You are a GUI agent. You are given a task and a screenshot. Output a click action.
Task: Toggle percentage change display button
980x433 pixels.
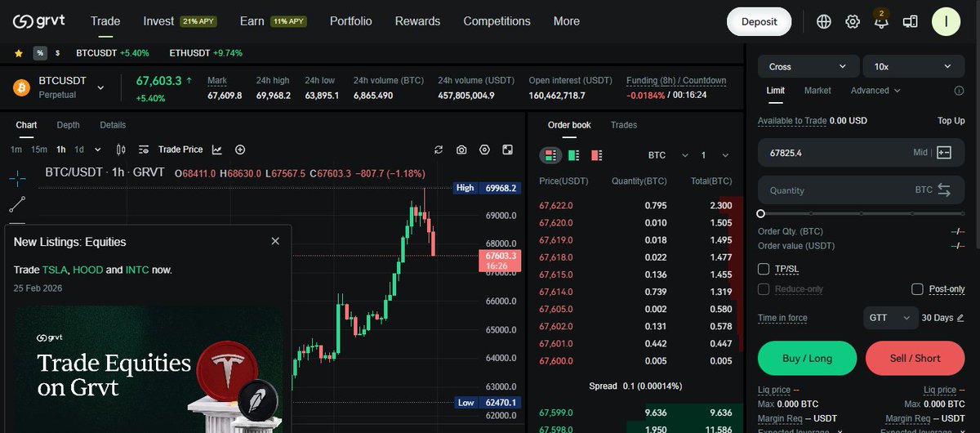40,53
